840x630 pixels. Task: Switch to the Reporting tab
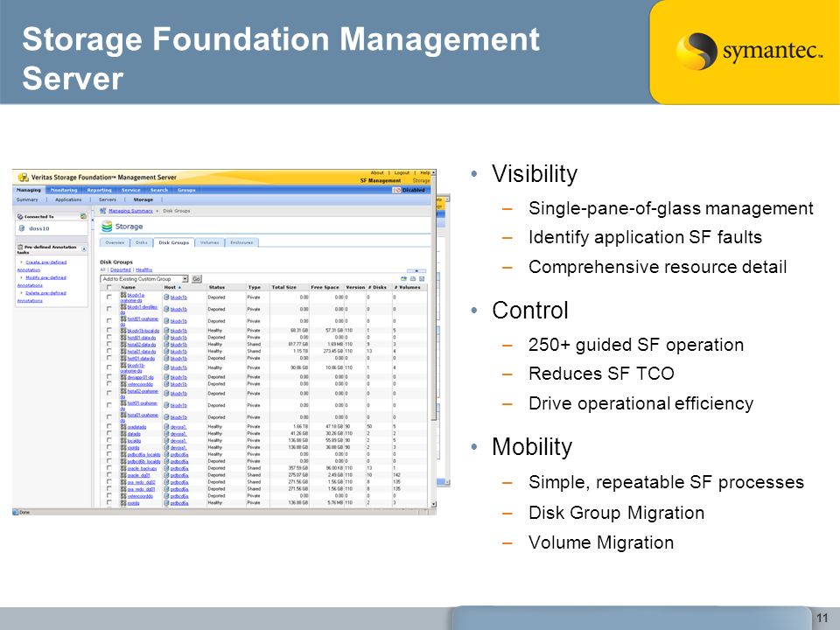[x=100, y=190]
